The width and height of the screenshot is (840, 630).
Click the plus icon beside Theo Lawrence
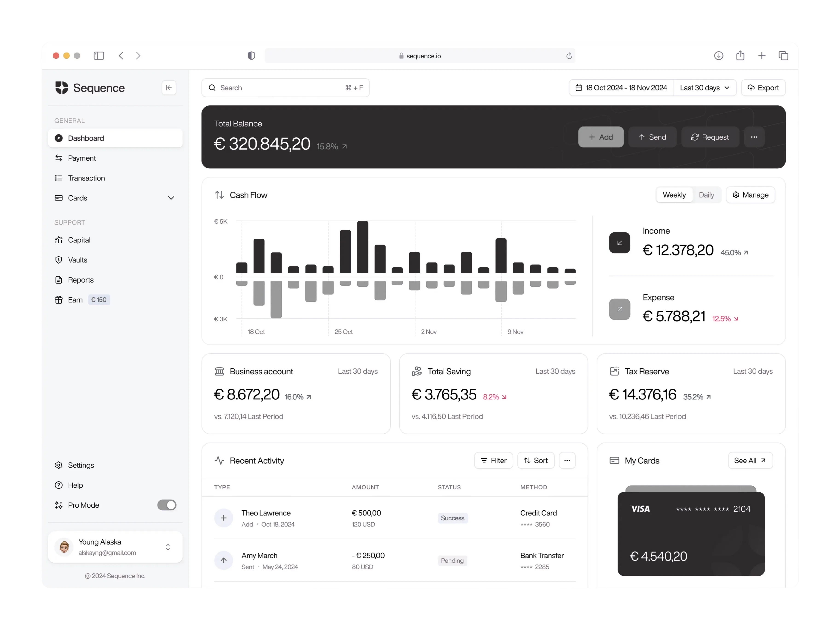tap(224, 518)
